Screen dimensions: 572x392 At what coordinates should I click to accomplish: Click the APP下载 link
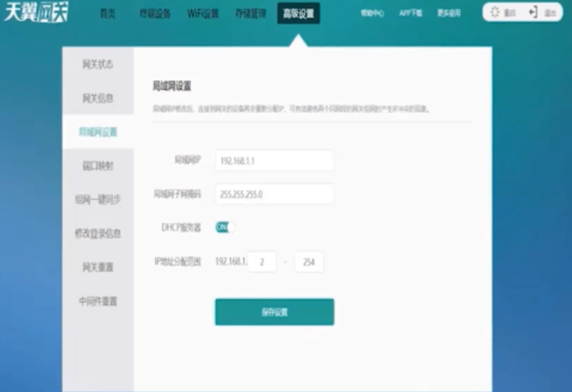click(x=410, y=14)
